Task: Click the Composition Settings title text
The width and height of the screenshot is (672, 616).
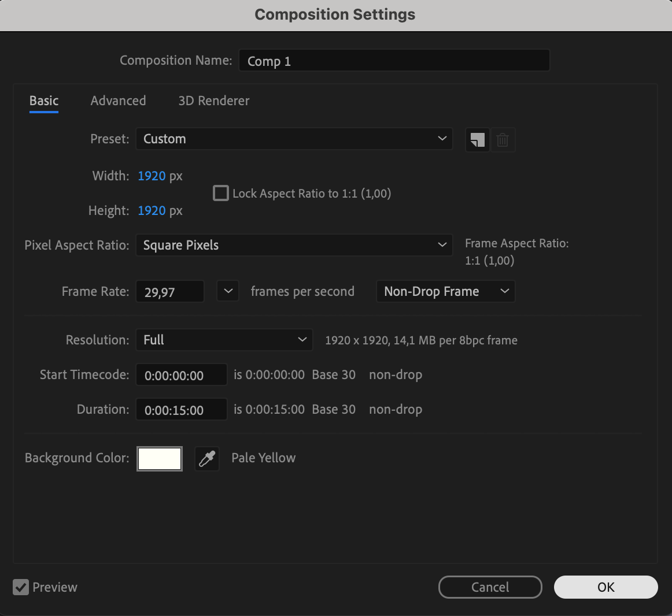Action: coord(335,14)
